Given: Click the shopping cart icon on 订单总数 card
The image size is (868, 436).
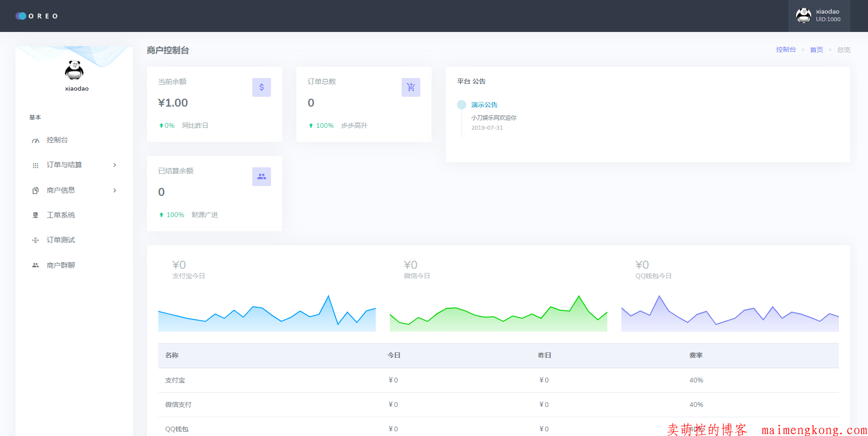Looking at the screenshot, I should pos(411,87).
